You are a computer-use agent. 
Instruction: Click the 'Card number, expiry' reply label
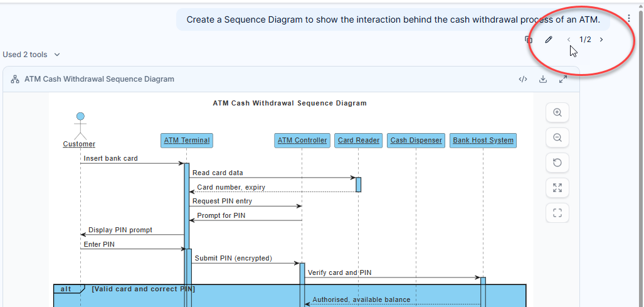[231, 188]
